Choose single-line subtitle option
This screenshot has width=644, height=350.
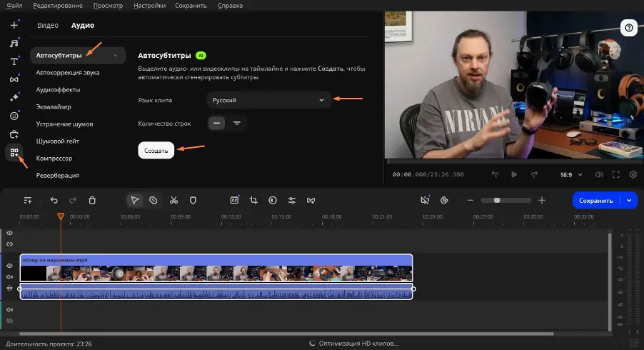coord(216,124)
